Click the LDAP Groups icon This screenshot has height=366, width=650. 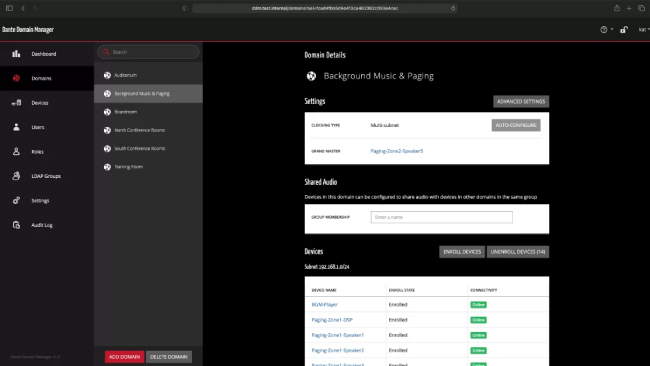pos(16,176)
